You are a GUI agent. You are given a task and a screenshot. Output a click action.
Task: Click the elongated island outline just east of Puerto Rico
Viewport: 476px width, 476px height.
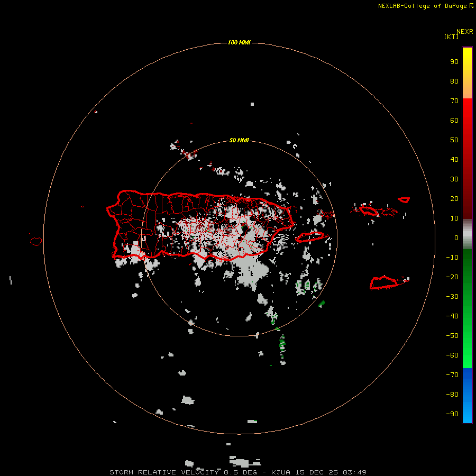click(x=309, y=237)
